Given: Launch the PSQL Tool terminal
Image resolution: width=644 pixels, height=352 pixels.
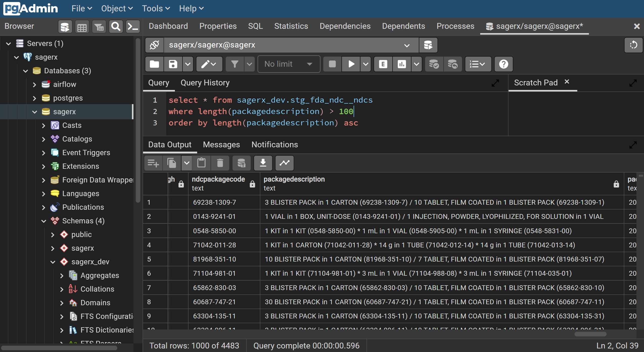Looking at the screenshot, I should click(x=133, y=26).
